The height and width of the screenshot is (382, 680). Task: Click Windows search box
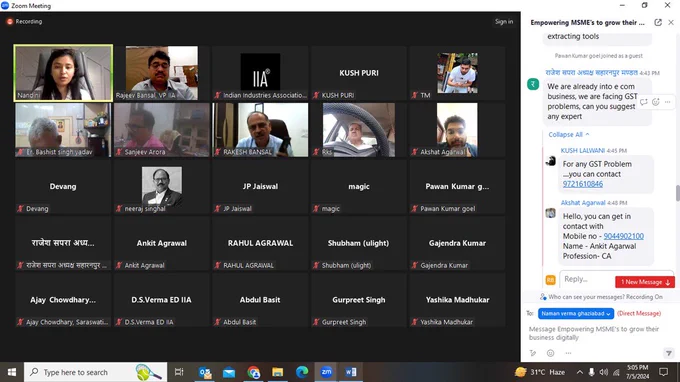(95, 372)
